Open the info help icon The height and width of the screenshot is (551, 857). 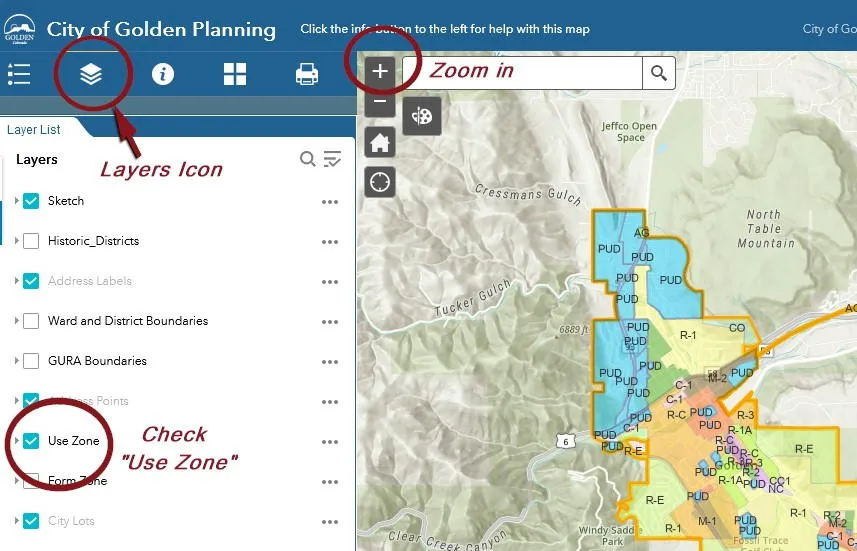point(163,74)
